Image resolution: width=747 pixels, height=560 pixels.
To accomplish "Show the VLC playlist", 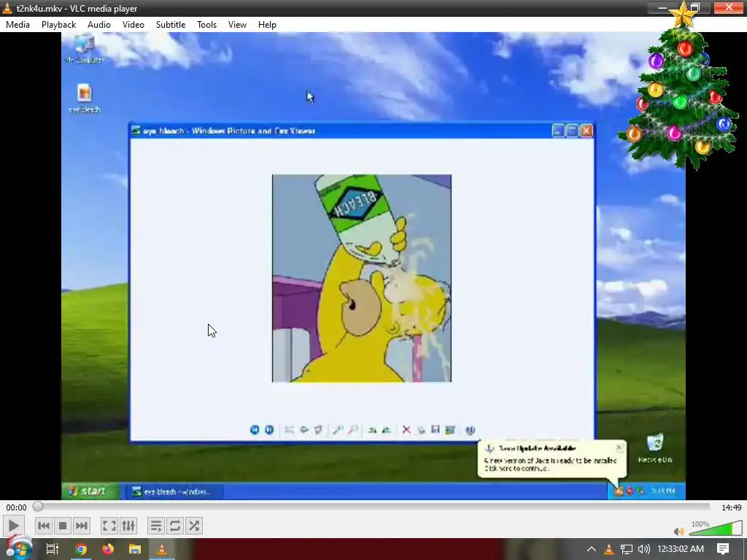I will click(156, 526).
